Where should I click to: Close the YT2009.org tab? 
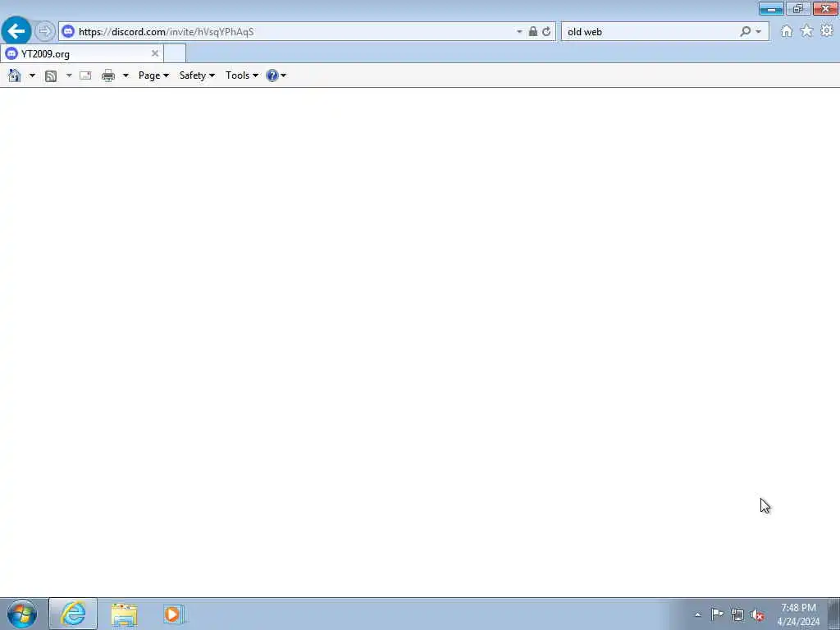pyautogui.click(x=155, y=53)
